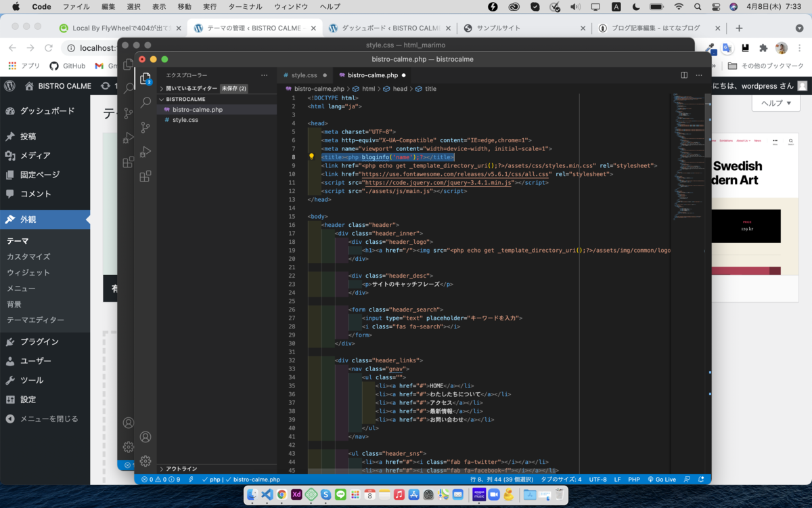Viewport: 812px width, 508px height.
Task: Open Extensions view in front VS Code window
Action: pos(145,176)
